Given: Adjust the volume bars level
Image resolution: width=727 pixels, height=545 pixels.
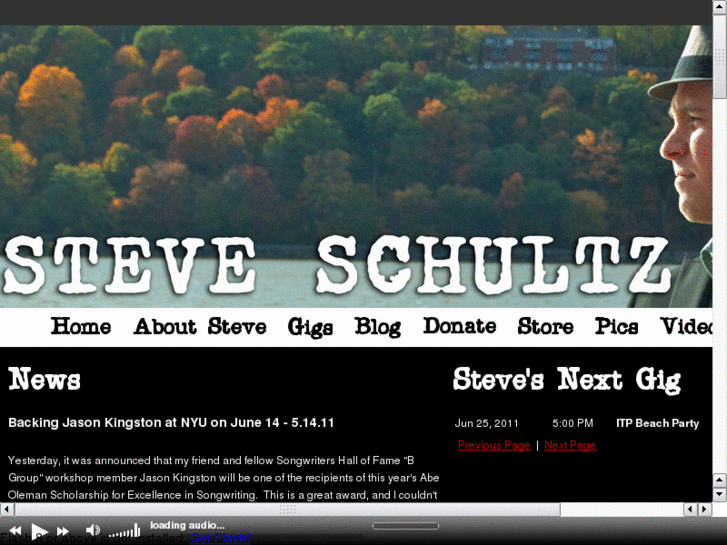Looking at the screenshot, I should pos(124,531).
